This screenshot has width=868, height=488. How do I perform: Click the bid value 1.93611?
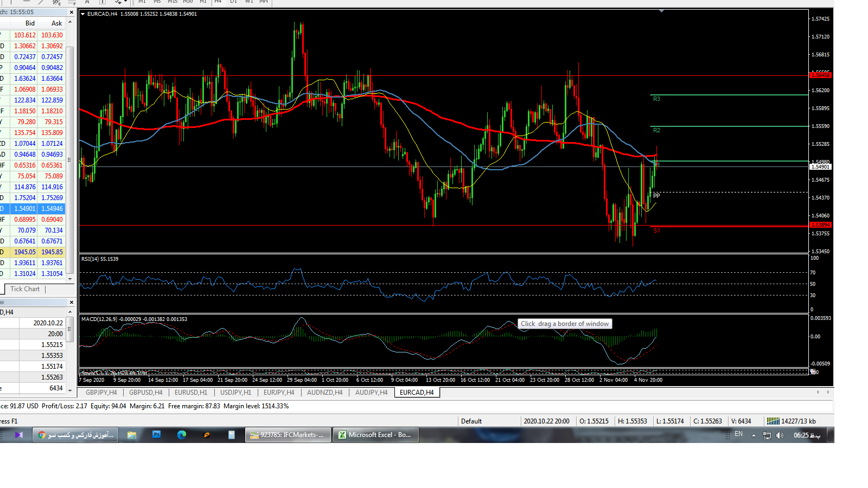[24, 263]
